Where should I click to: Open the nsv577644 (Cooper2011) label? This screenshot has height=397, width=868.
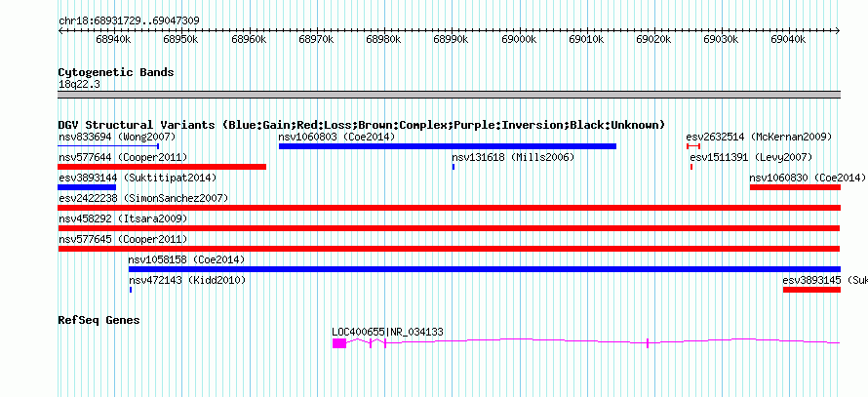point(123,157)
